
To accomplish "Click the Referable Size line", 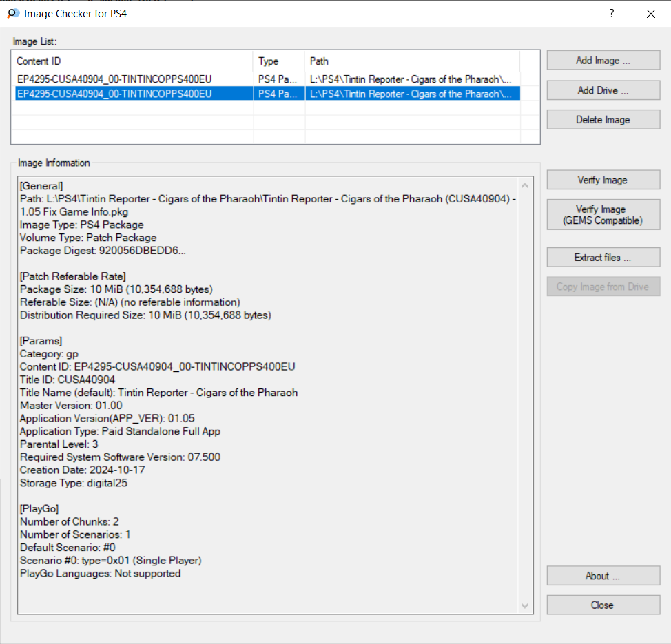I will [x=130, y=302].
